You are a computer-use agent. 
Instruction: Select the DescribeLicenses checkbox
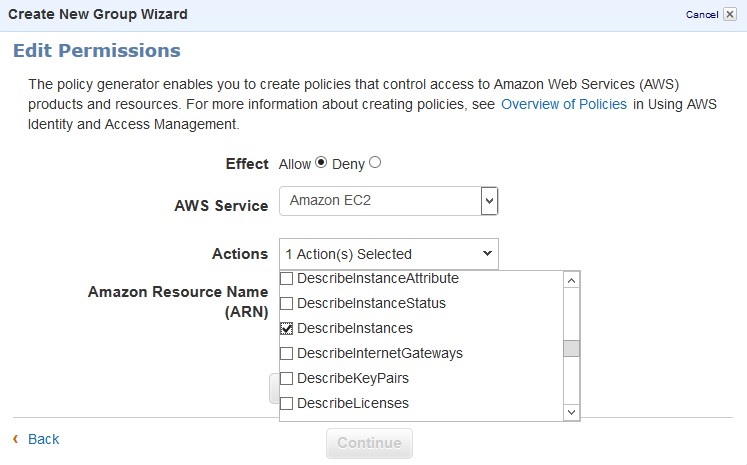coord(287,403)
